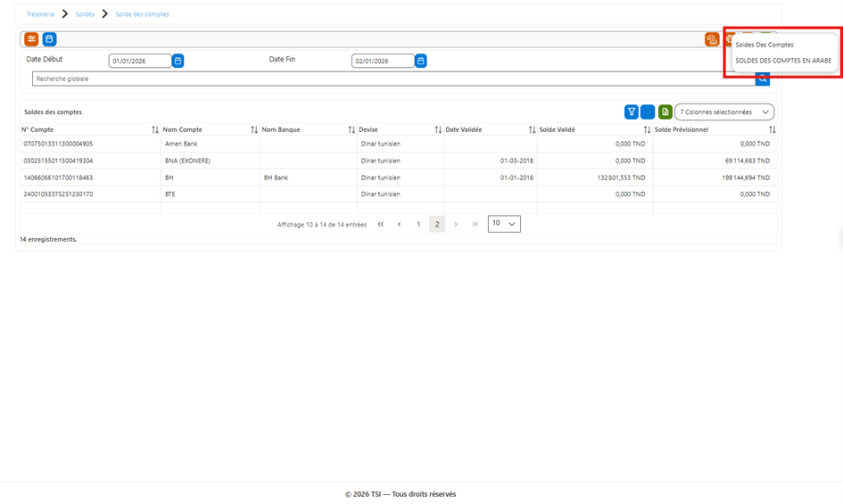Click the orange currency exchange icon
This screenshot has width=843, height=504.
coord(712,39)
